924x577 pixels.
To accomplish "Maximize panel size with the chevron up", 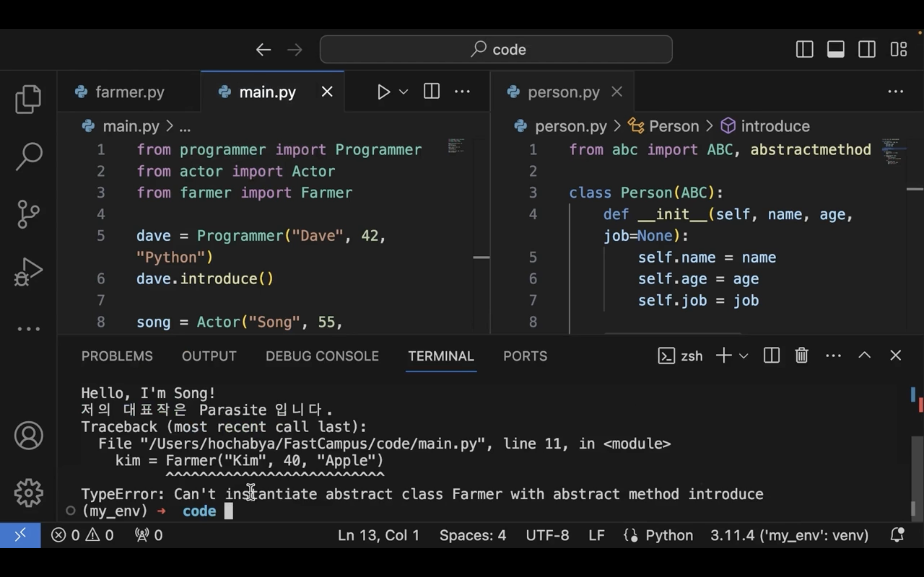I will coord(864,356).
